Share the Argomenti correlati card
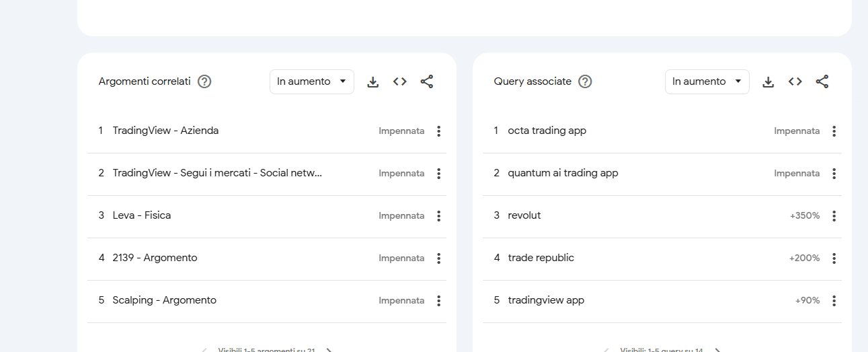 click(x=427, y=81)
